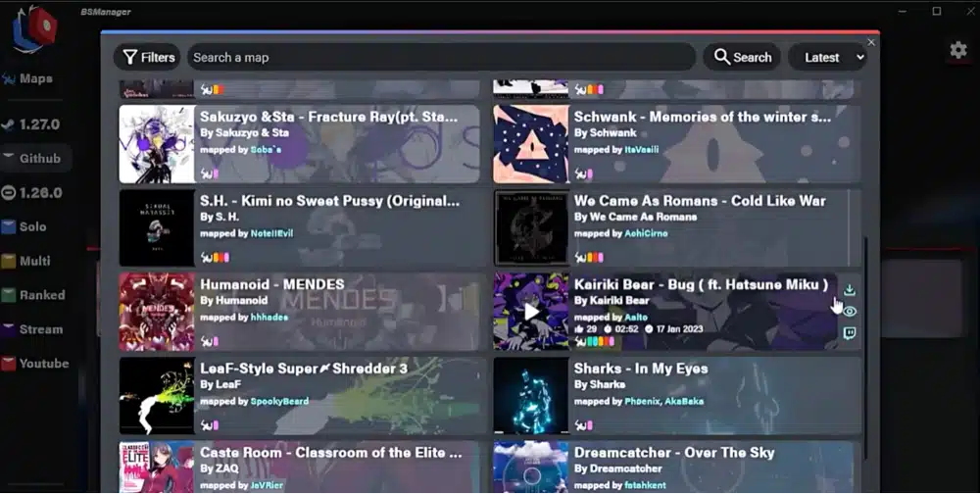Open mapper link hhhades

point(269,317)
